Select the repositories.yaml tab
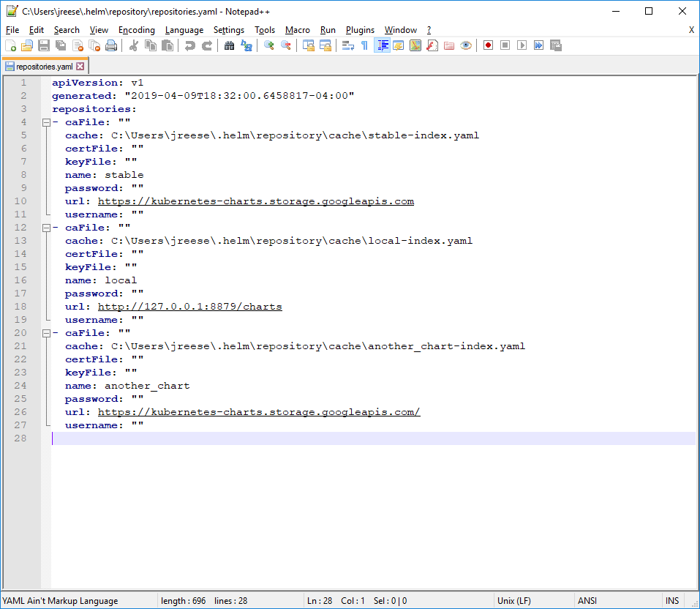 44,67
